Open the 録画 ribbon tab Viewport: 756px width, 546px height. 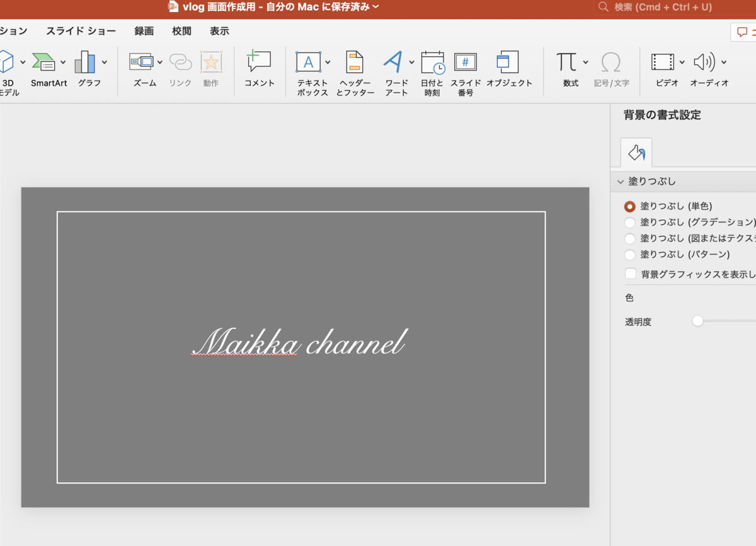pyautogui.click(x=144, y=31)
